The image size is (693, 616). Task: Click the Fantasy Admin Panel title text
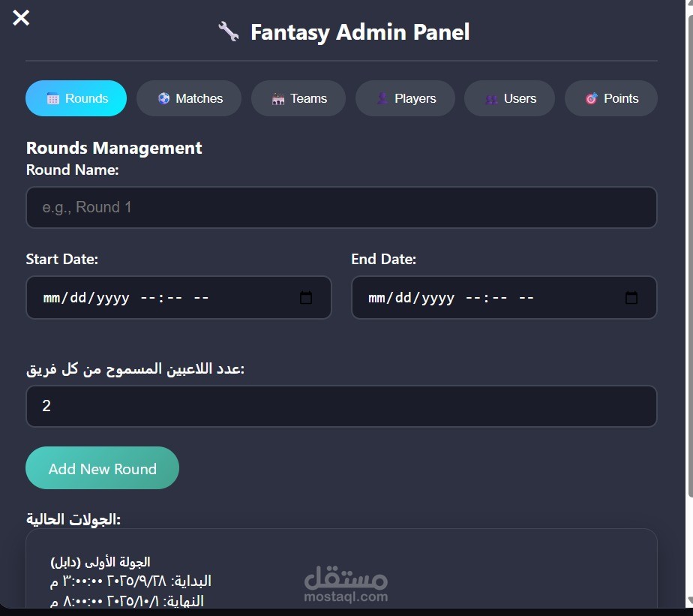click(360, 32)
